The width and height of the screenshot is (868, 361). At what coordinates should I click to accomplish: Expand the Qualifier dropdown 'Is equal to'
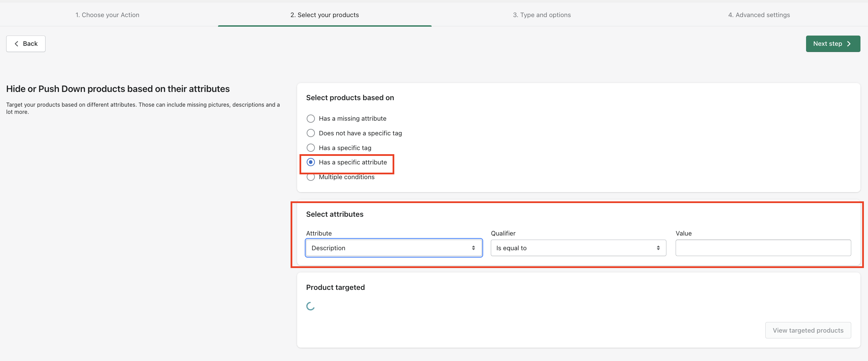(578, 248)
